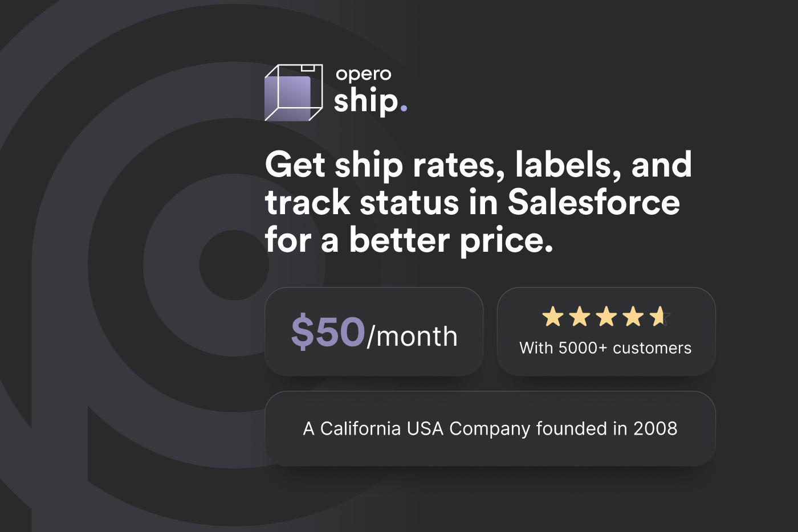Viewport: 798px width, 532px height.
Task: Click the 'opero' brand text
Action: [x=363, y=74]
